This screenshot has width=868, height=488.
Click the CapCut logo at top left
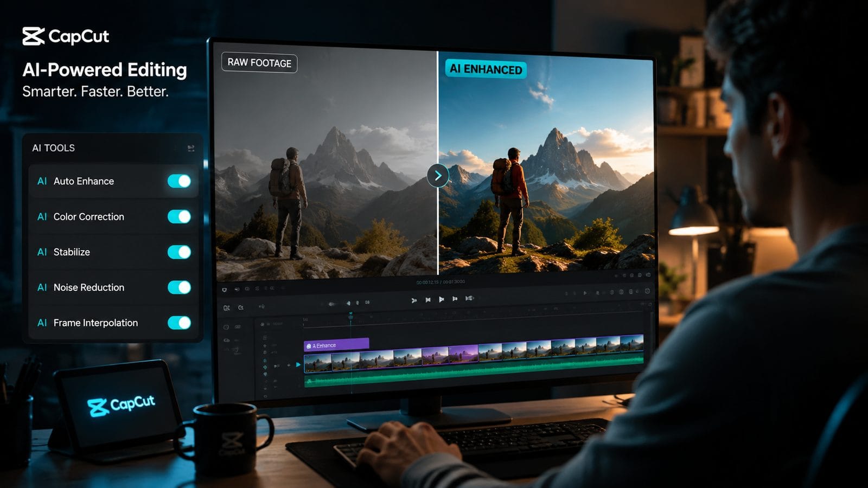(66, 36)
